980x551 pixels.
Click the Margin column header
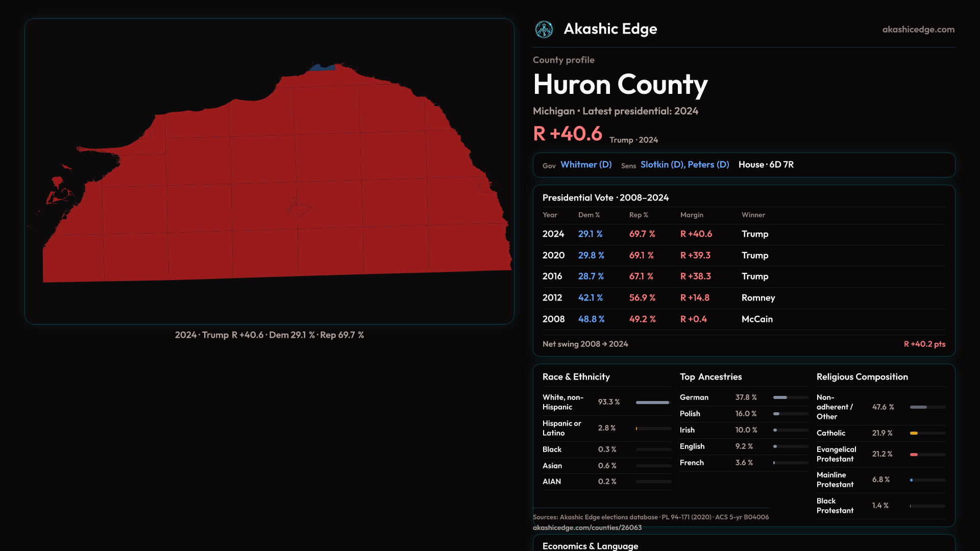coord(691,215)
